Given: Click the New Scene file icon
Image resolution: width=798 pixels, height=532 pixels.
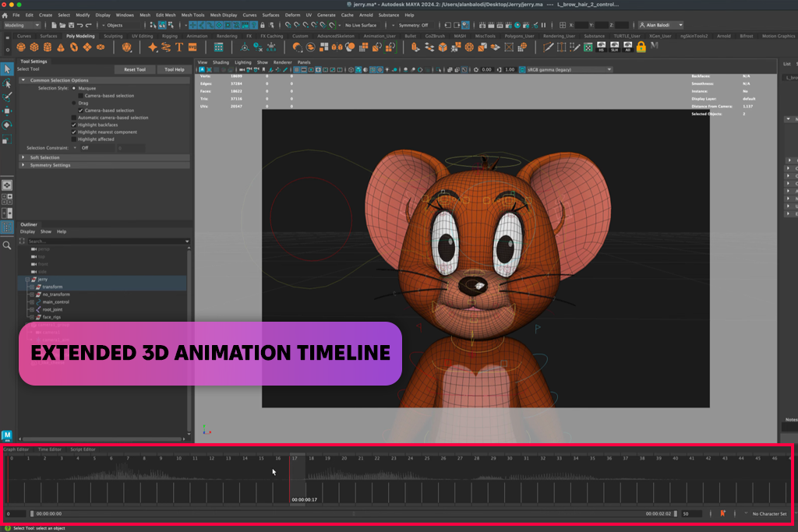Looking at the screenshot, I should click(54, 25).
